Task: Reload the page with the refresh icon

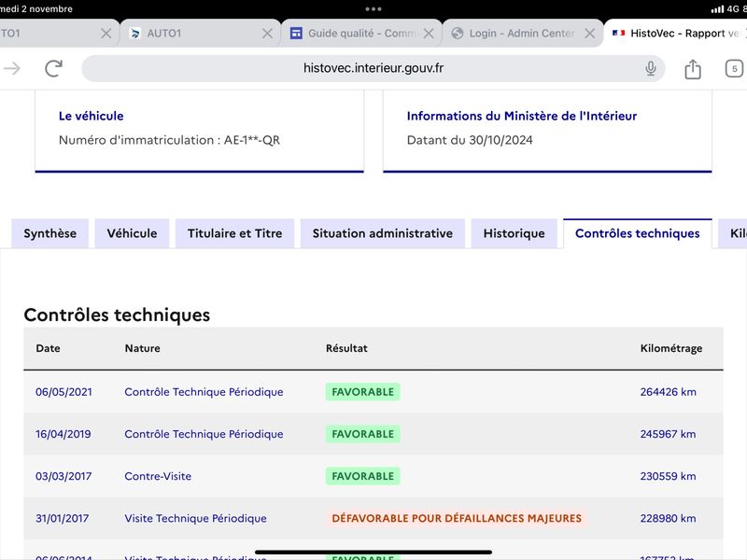Action: tap(53, 68)
